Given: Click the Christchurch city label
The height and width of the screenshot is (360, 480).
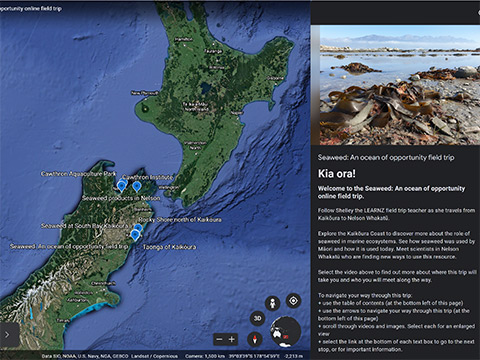Looking at the screenshot, I should [104, 283].
